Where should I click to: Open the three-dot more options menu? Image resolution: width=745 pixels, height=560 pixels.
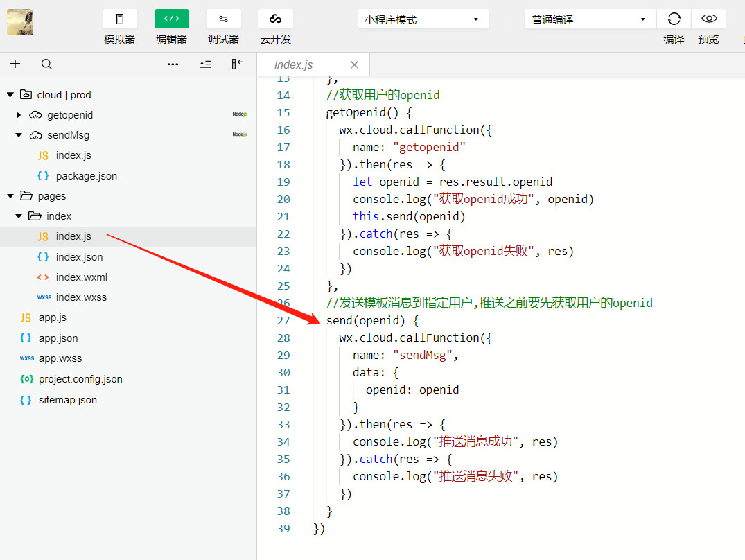(173, 64)
